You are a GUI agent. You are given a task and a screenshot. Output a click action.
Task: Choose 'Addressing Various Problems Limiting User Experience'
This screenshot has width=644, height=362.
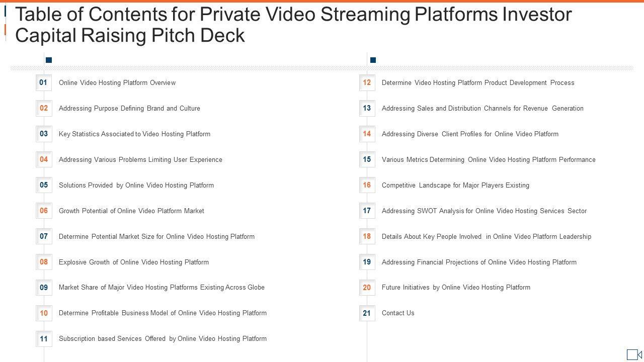pyautogui.click(x=140, y=159)
